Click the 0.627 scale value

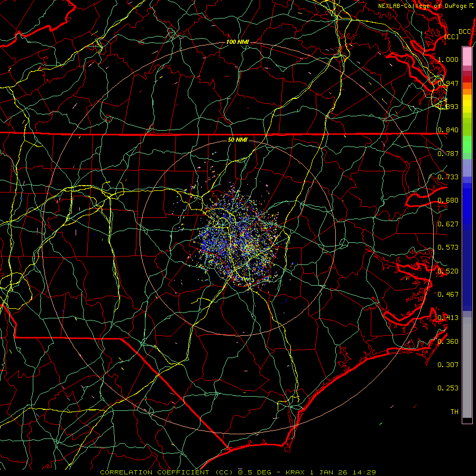coord(448,224)
